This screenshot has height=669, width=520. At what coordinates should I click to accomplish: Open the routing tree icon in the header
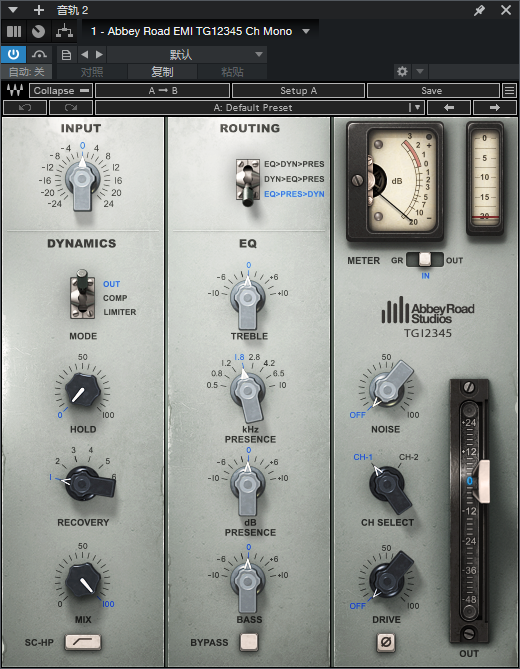point(64,31)
